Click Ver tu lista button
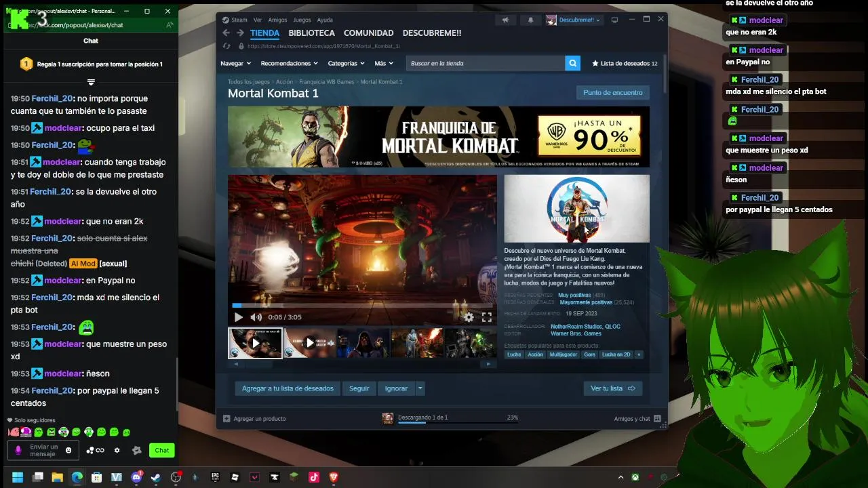This screenshot has height=488, width=868. tap(612, 388)
